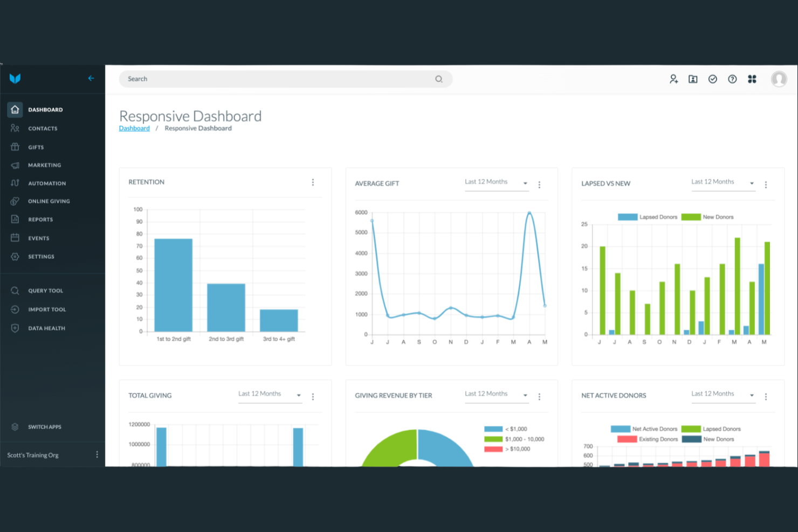This screenshot has height=532, width=798.
Task: Select Contacts in the navigation menu
Action: pyautogui.click(x=43, y=128)
